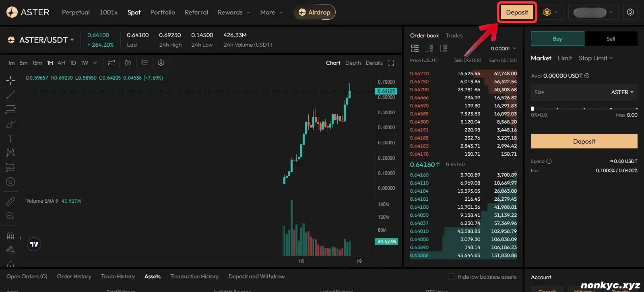The width and height of the screenshot is (644, 292).
Task: Click the order size percentage slider
Action: click(x=584, y=109)
